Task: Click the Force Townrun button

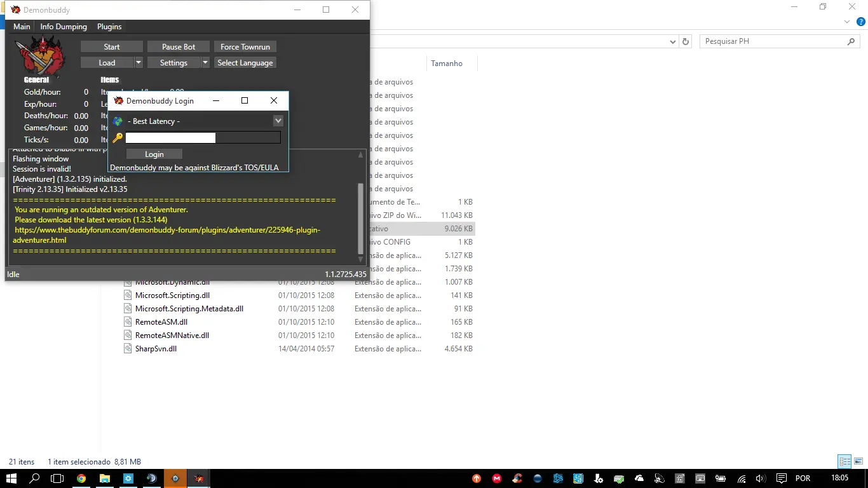Action: (245, 47)
